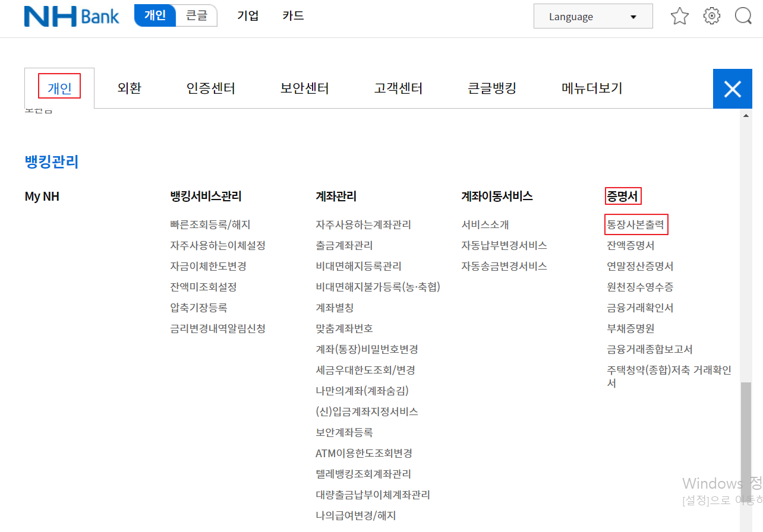This screenshot has width=763, height=532.
Task: Close the menu with blue X button
Action: (733, 89)
